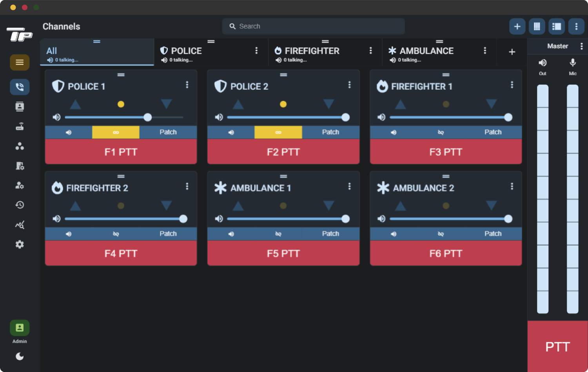
Task: Select the users group icon in sidebar
Action: 19,146
